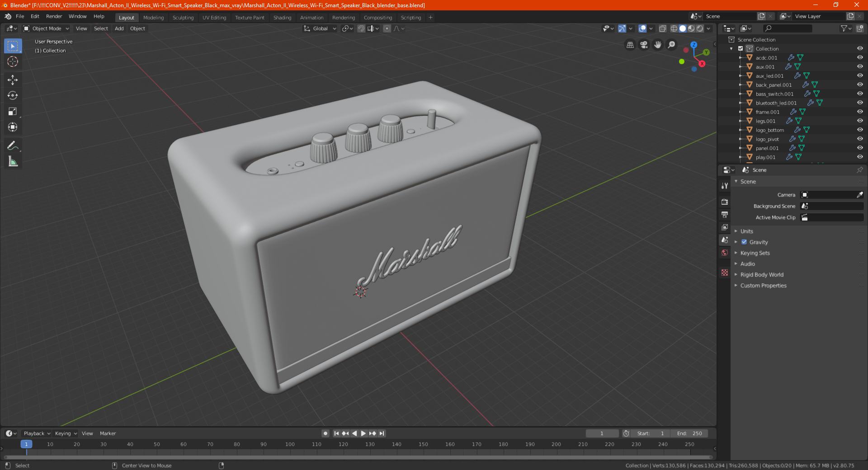
Task: Open the View Layer properties tab
Action: (x=725, y=227)
